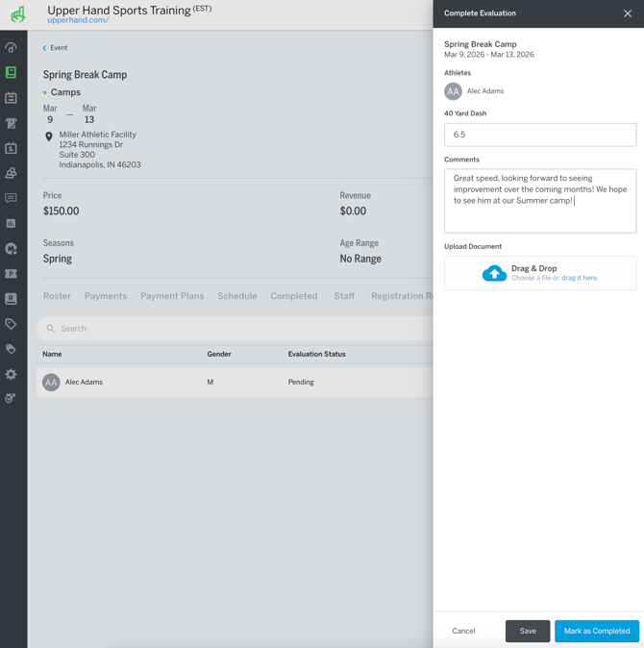Screen dimensions: 644x648
Task: Click the 40 Yard Dash input field
Action: pos(539,135)
